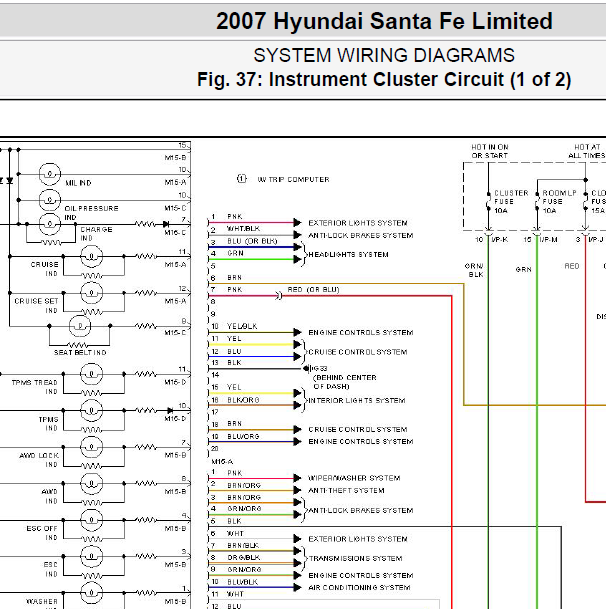This screenshot has width=606, height=609.
Task: Click the "HOT AT ALL TIMES" label
Action: 587,151
